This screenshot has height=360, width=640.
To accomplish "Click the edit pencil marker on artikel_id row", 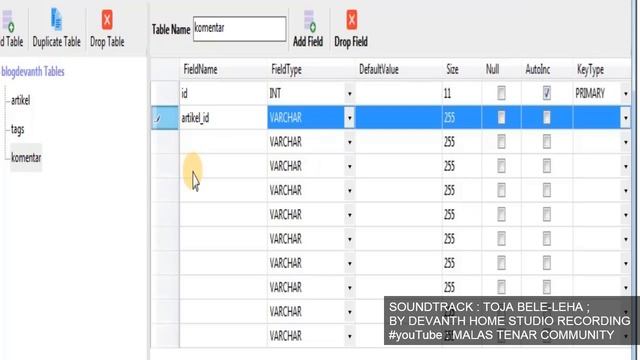I will click(158, 118).
